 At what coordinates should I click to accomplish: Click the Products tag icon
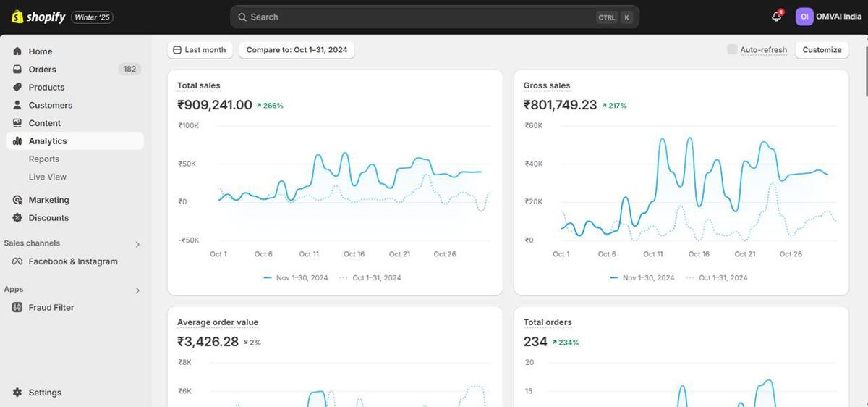17,87
